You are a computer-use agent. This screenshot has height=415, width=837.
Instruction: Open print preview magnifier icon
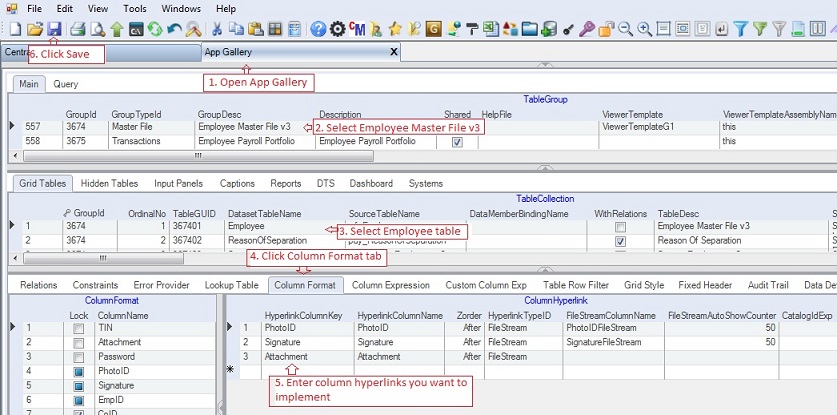(97, 29)
